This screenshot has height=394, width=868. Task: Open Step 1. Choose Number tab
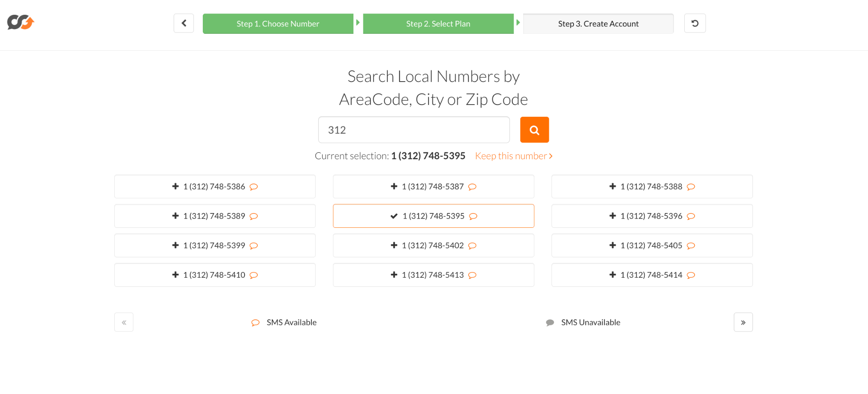[278, 24]
